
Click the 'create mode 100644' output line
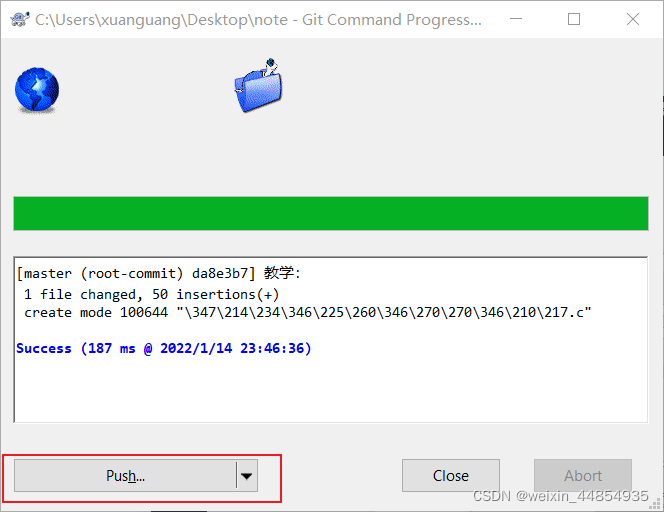coord(307,313)
